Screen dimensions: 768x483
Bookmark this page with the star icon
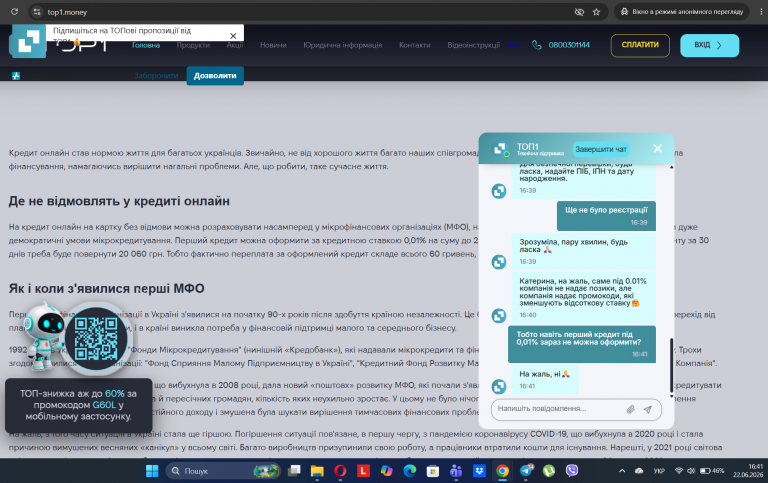[x=596, y=12]
